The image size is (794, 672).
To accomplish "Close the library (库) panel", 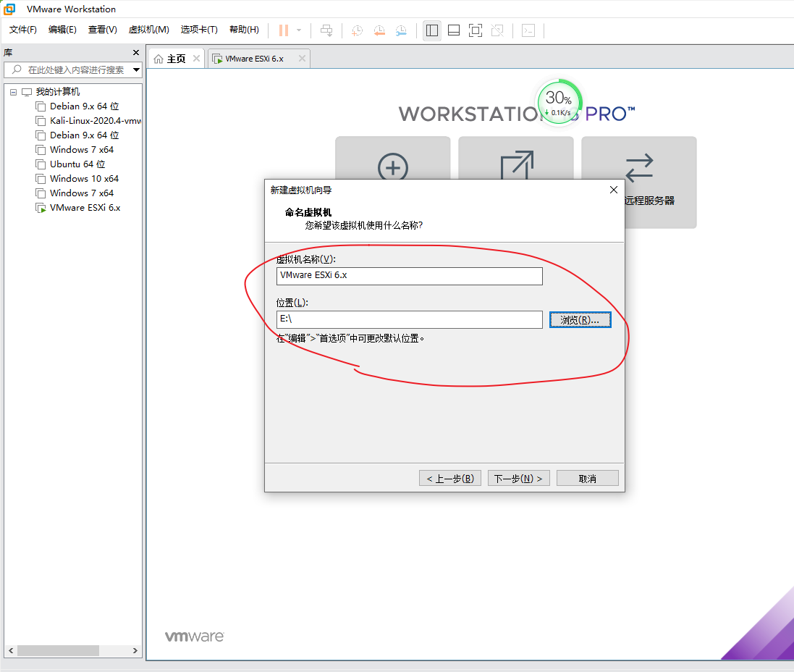I will tap(135, 52).
